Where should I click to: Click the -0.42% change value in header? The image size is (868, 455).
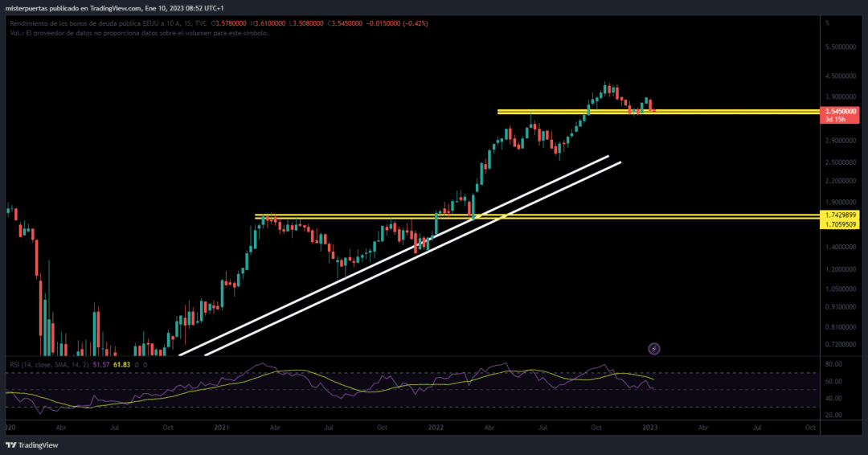(x=416, y=23)
